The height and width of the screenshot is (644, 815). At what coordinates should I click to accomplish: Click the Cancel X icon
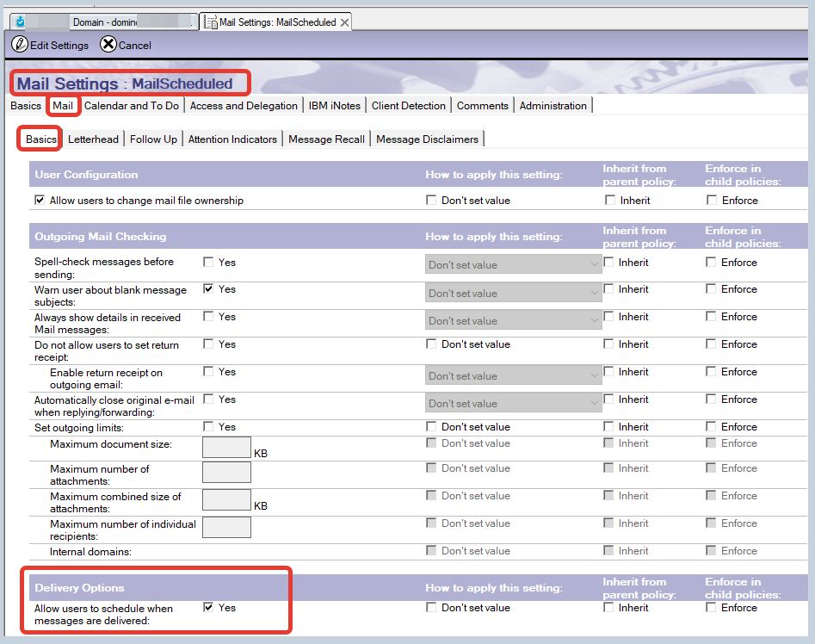click(x=108, y=45)
